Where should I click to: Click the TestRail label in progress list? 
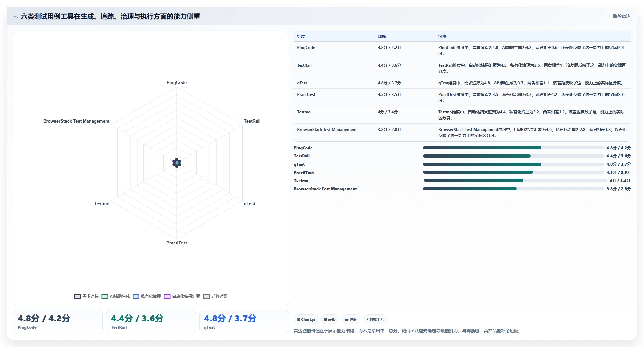coord(302,156)
